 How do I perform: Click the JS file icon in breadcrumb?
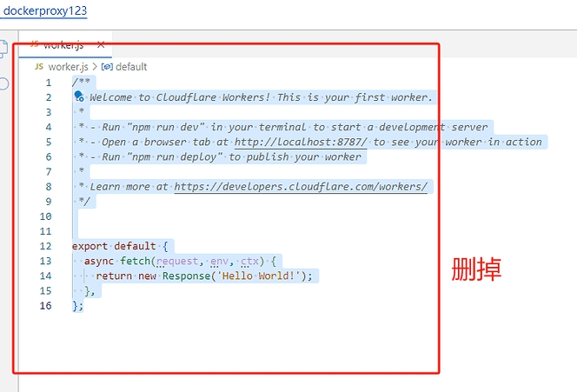(39, 66)
